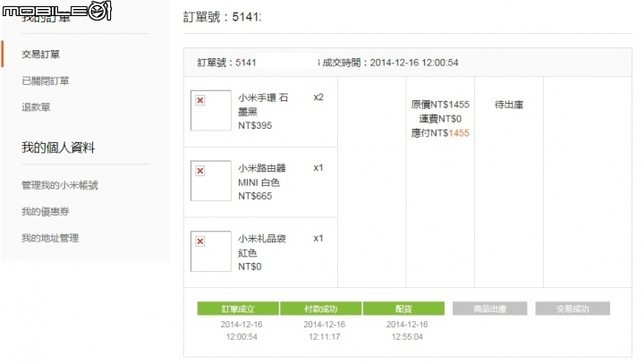Open 我的地址管理 link
This screenshot has width=644, height=364.
50,238
